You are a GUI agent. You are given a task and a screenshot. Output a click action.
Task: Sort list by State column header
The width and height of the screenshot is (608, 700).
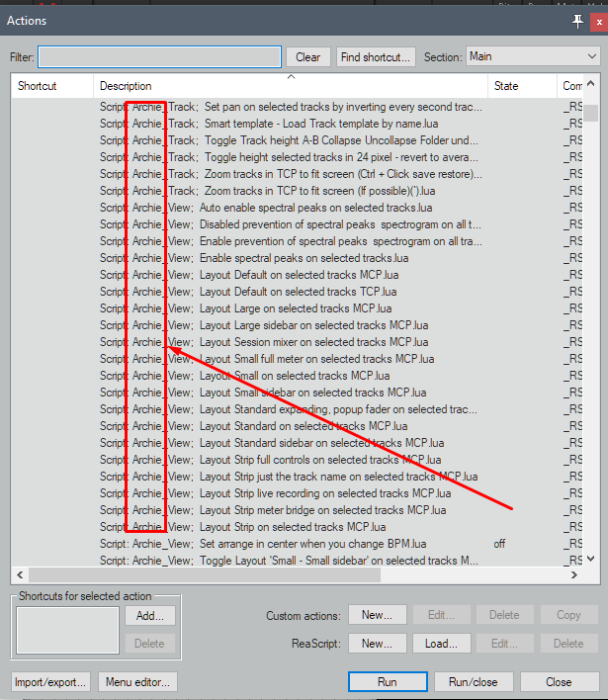pos(522,86)
